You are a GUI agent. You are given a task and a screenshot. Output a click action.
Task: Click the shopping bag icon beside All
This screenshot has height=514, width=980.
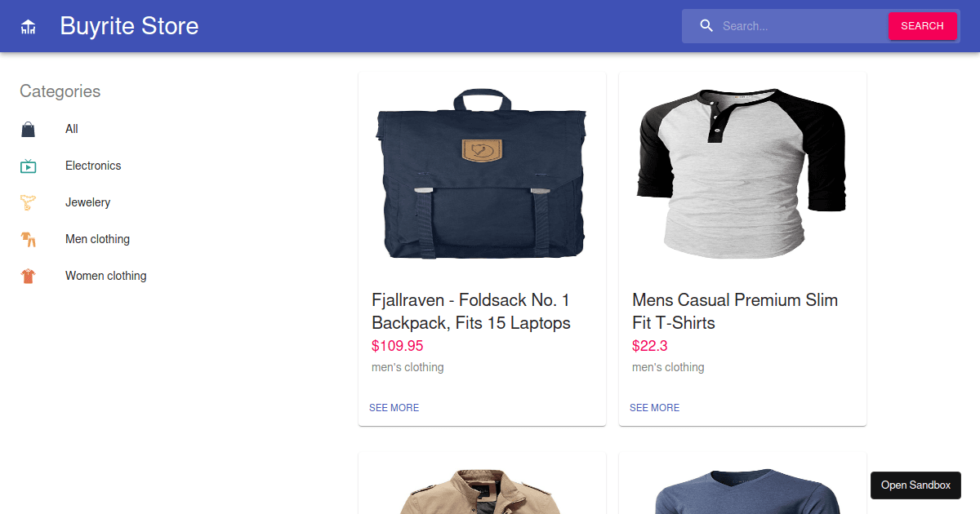pos(27,129)
